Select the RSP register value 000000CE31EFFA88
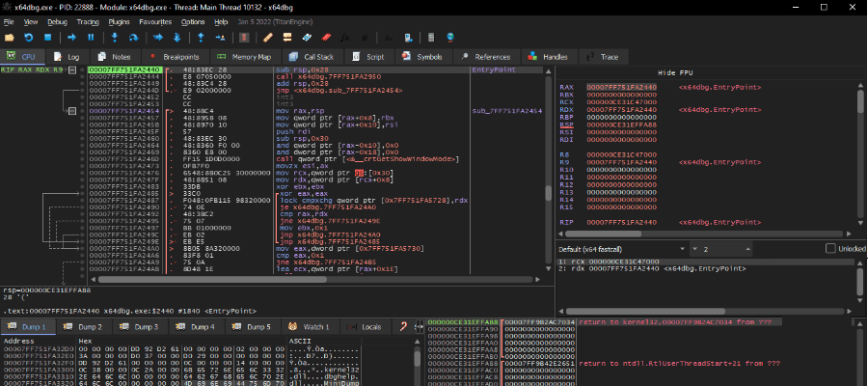 (x=621, y=124)
